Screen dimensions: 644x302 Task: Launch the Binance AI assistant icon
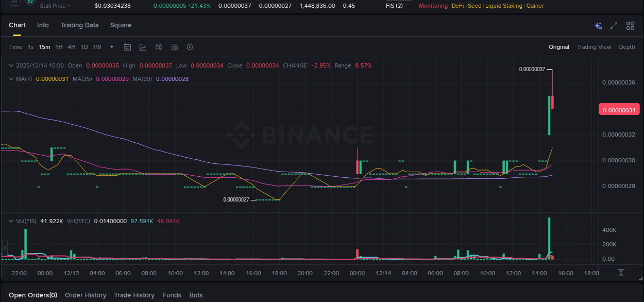click(x=598, y=25)
